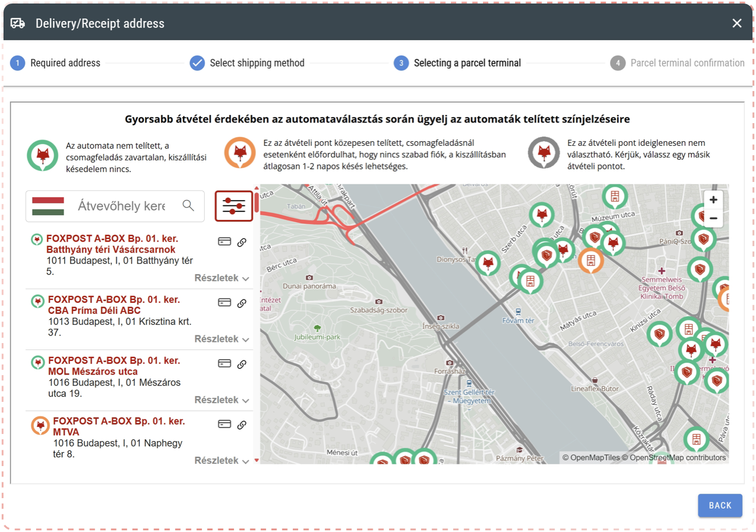Expand Részletek under the MTVA terminal
Viewport: 756px width, 532px height.
pyautogui.click(x=220, y=460)
